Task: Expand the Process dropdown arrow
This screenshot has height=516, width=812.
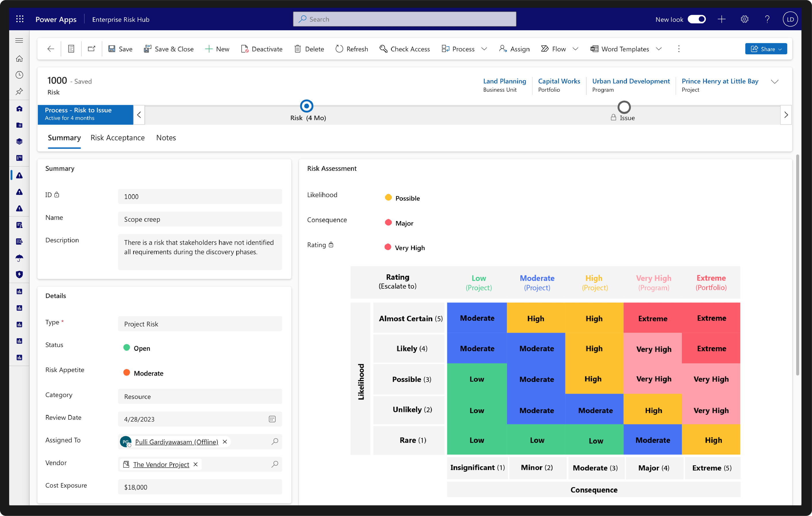Action: coord(484,49)
